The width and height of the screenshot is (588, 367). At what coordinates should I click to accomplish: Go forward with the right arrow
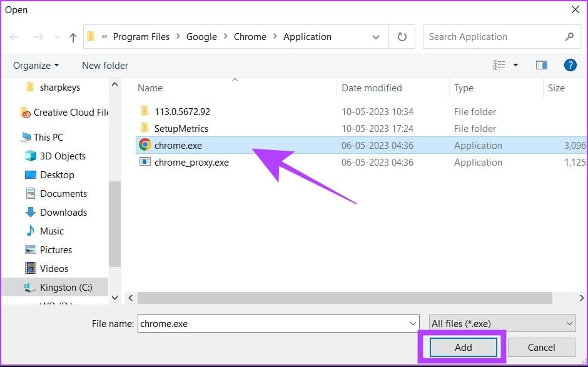pyautogui.click(x=38, y=37)
